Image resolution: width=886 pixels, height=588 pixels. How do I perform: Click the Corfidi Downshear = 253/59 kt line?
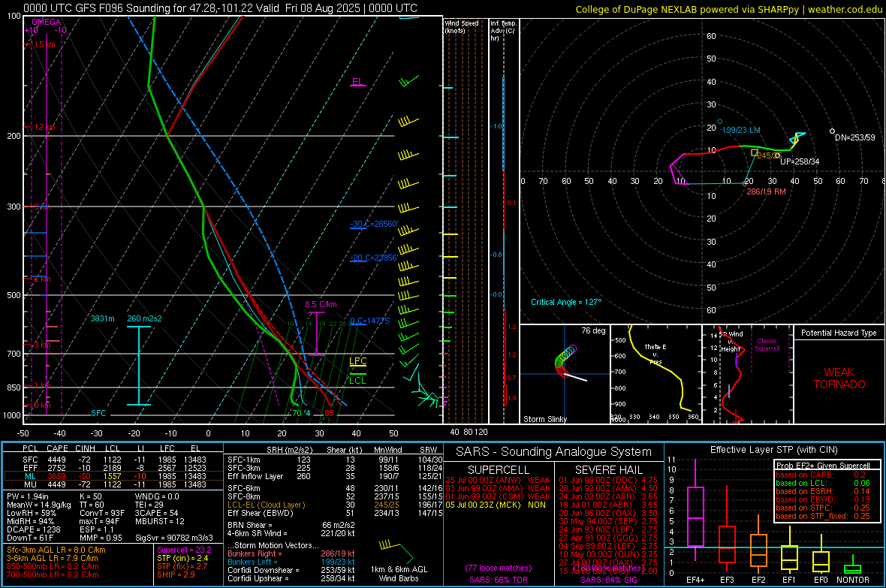coord(291,571)
